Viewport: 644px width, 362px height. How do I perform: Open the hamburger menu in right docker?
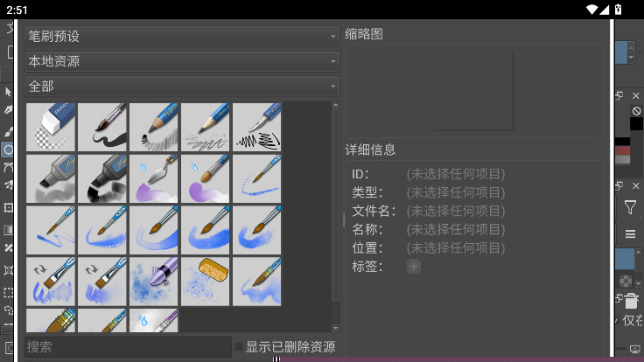[630, 234]
